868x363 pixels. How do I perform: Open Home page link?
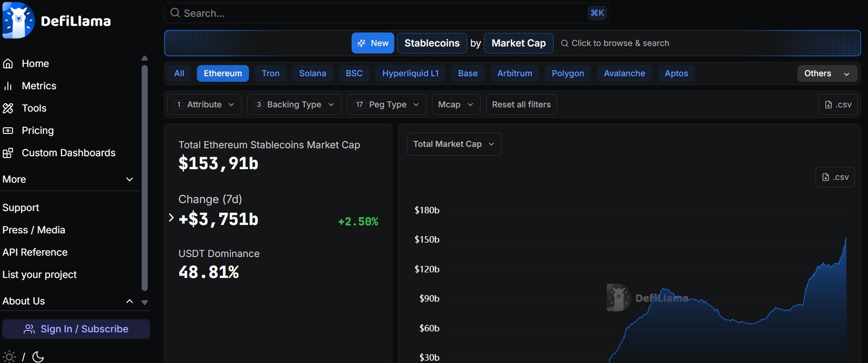point(35,64)
